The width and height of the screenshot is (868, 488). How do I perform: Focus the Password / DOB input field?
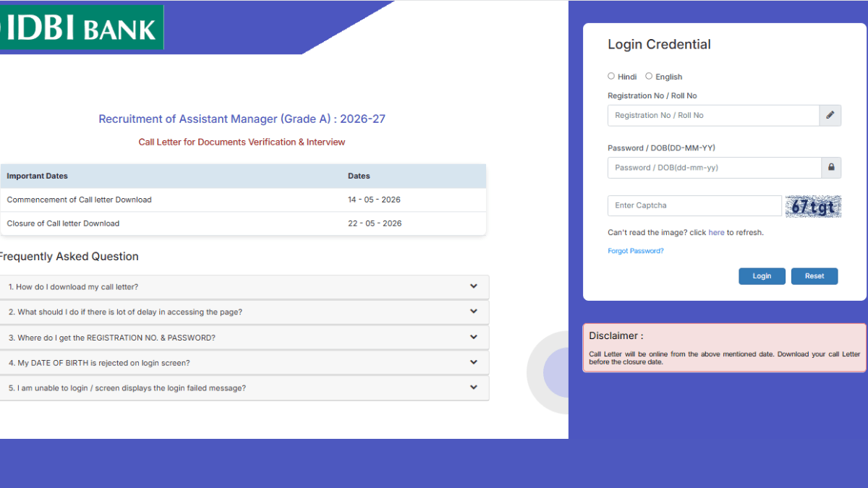tap(714, 168)
